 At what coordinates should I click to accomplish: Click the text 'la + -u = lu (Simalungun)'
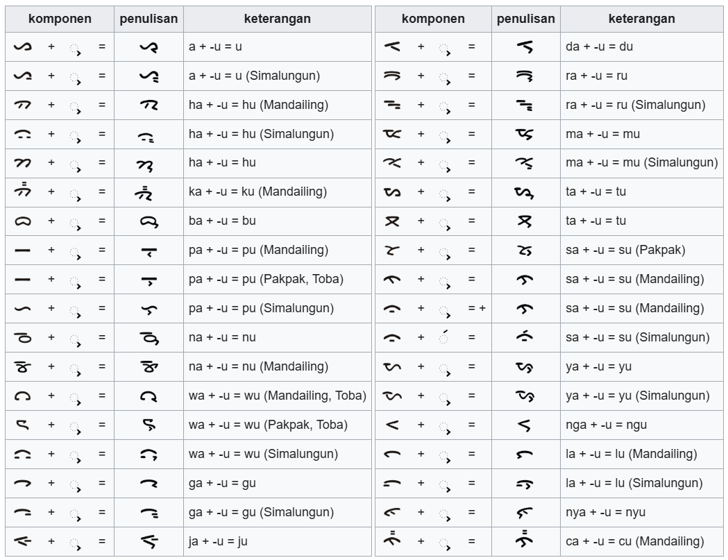(634, 483)
